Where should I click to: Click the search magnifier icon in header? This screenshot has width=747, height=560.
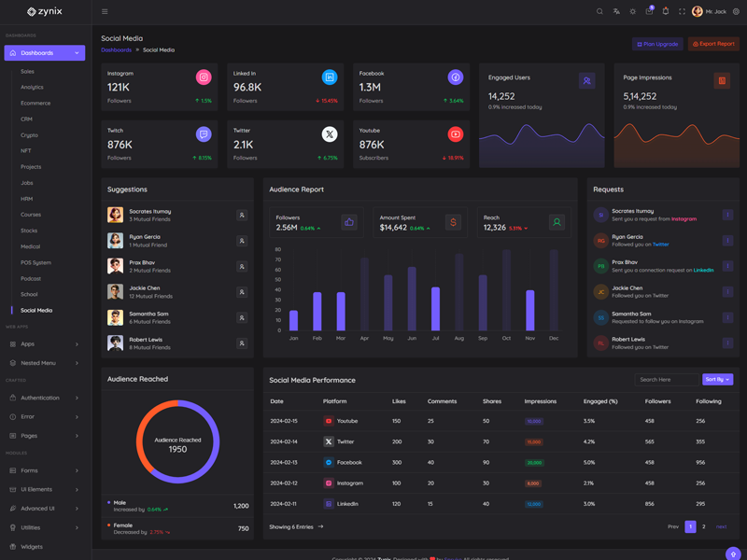[599, 12]
